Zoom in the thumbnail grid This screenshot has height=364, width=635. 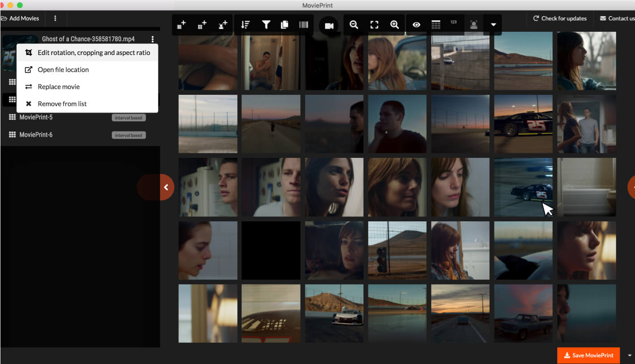pyautogui.click(x=394, y=25)
